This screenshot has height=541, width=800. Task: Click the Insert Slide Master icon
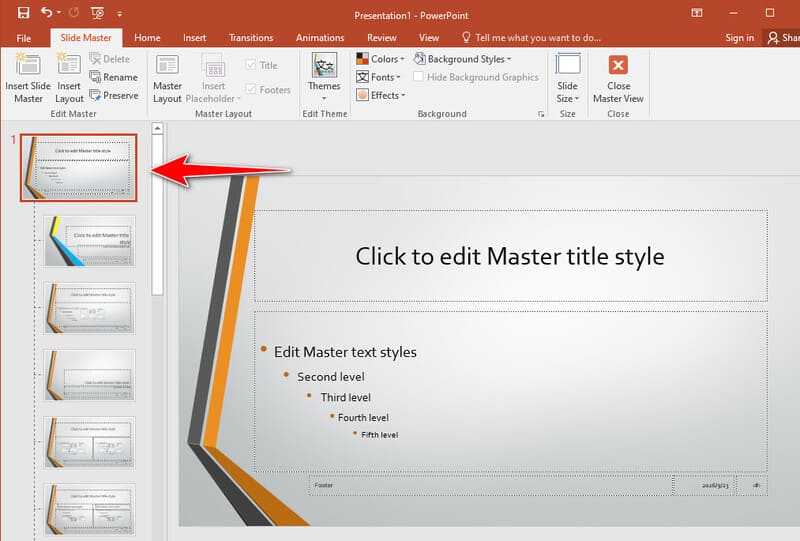click(28, 64)
